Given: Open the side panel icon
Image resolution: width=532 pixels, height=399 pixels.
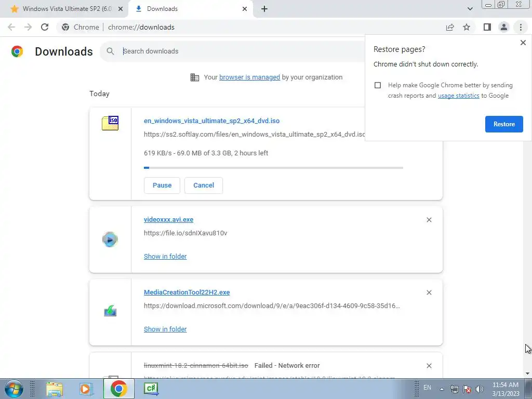Looking at the screenshot, I should point(487,27).
